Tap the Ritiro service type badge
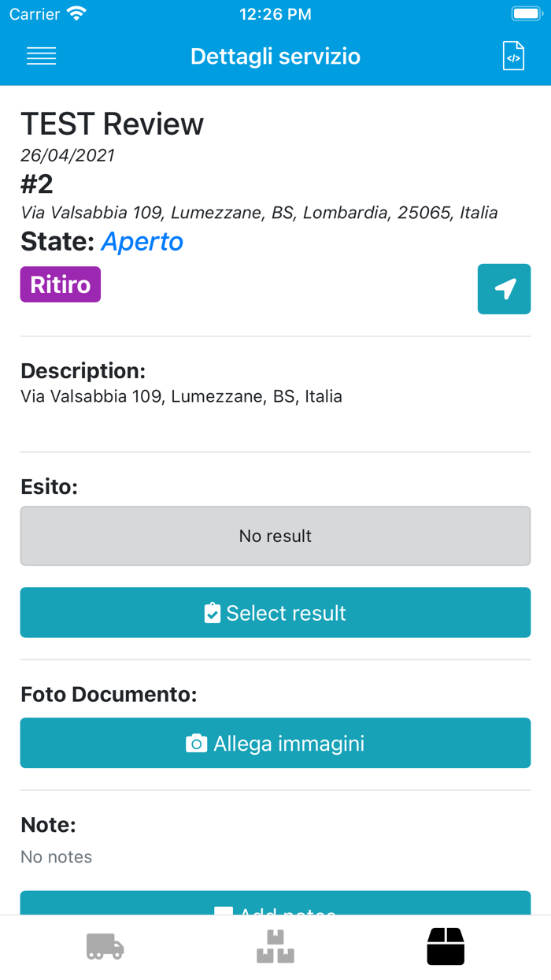The width and height of the screenshot is (551, 980). (x=60, y=284)
